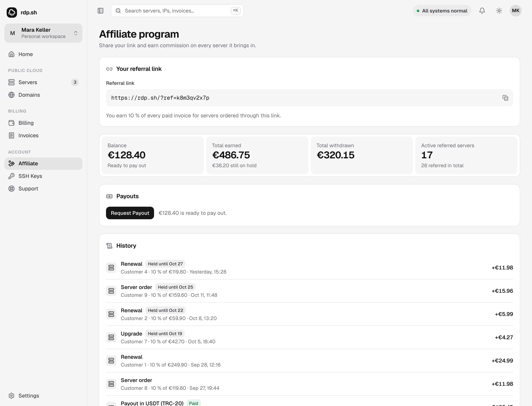The image size is (532, 406).
Task: Open Domains in the sidebar
Action: [x=43, y=95]
